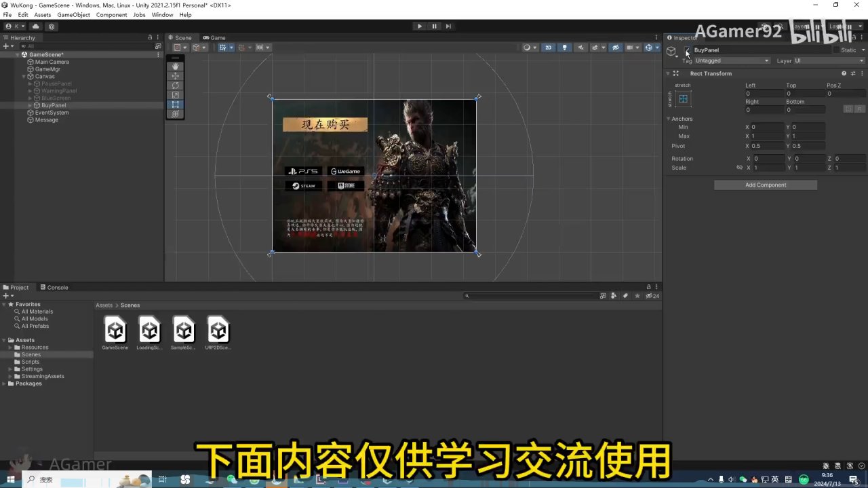Select the Rotate tool in scene toolbar
The height and width of the screenshot is (488, 868).
tap(176, 86)
